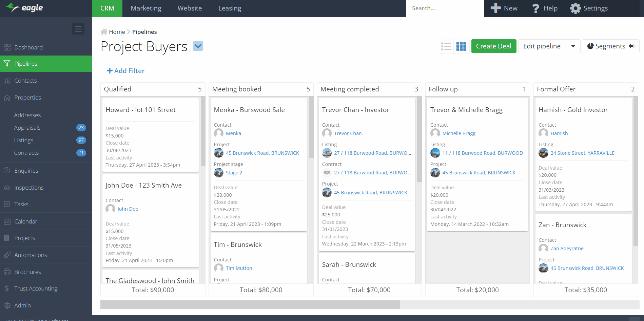Screen dimensions: 644x321
Task: Click the New plus icon
Action: [495, 8]
